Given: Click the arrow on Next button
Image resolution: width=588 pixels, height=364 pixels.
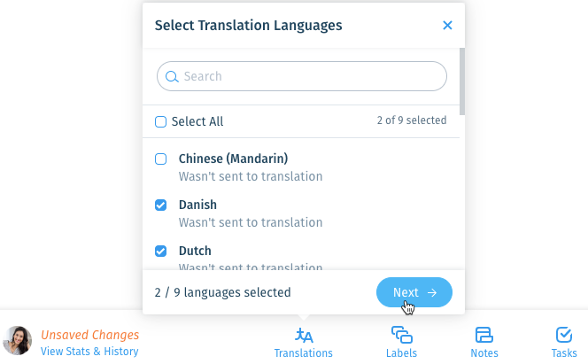Looking at the screenshot, I should (x=432, y=292).
